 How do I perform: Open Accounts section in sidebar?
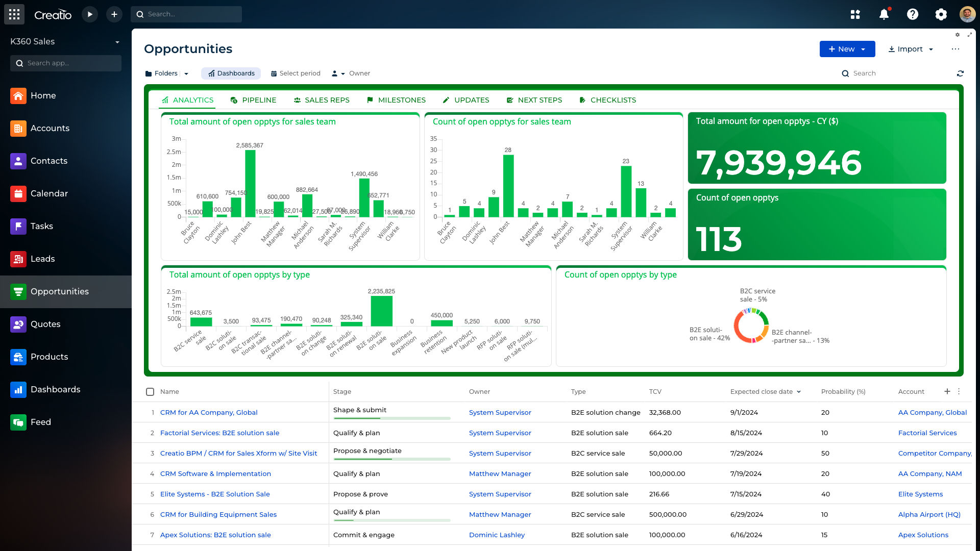click(66, 128)
